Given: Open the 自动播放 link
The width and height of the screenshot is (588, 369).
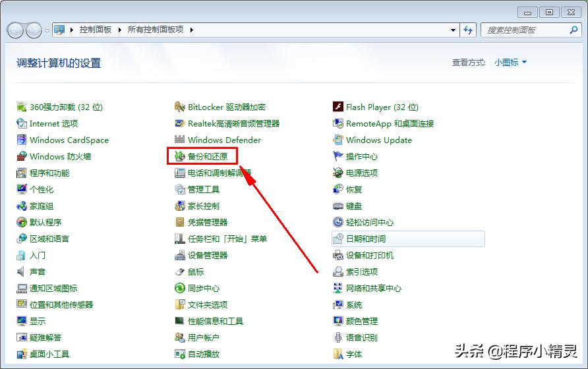Looking at the screenshot, I should [203, 354].
